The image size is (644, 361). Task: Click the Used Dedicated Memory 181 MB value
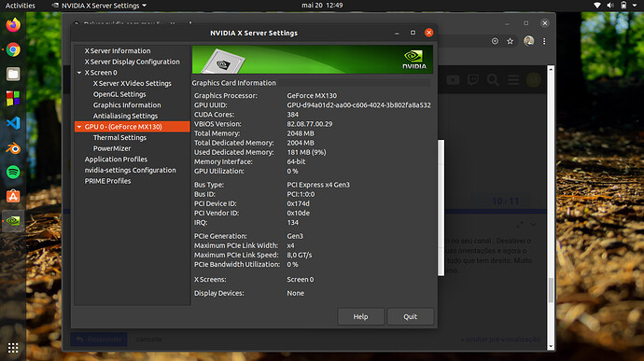(x=306, y=152)
